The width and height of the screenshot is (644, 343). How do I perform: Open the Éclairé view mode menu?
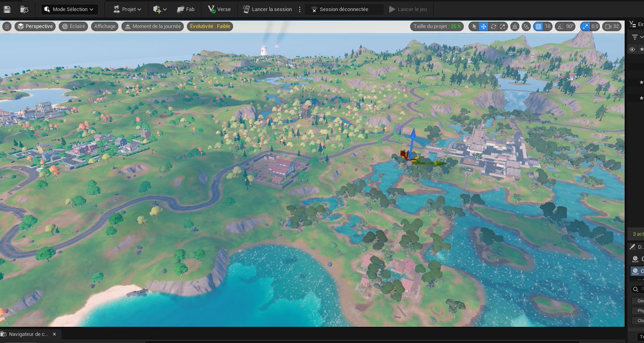[74, 26]
